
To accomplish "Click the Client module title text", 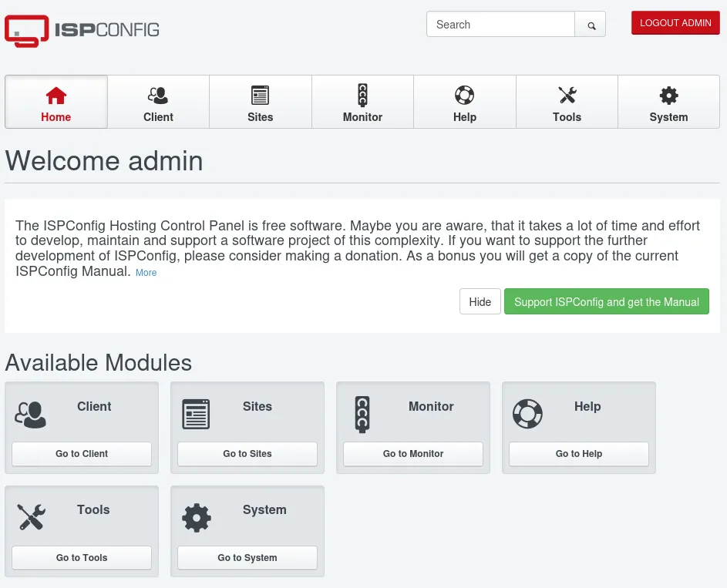I will (x=94, y=406).
